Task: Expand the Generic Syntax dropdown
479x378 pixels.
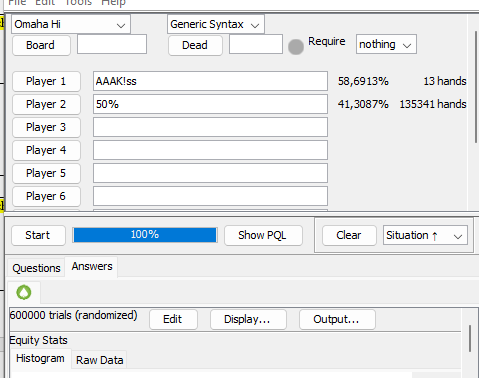Action: point(216,24)
